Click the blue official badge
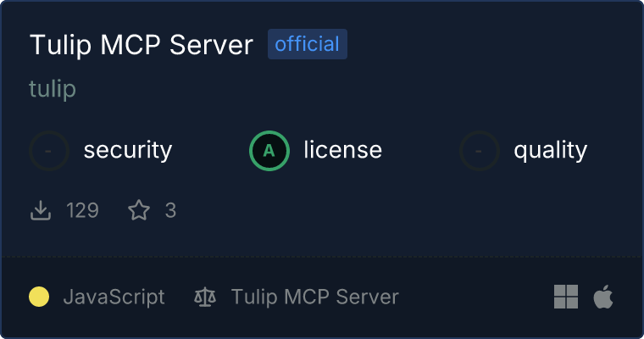The image size is (644, 339). click(308, 44)
